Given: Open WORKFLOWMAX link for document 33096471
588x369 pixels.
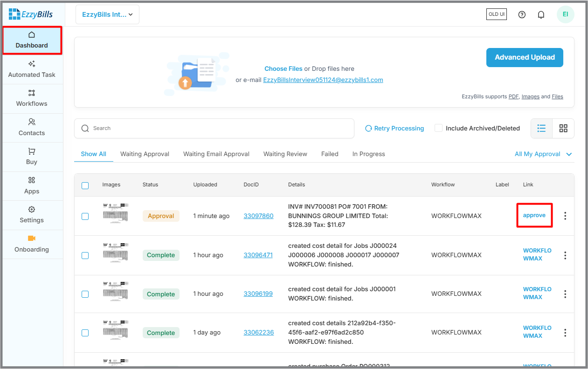Looking at the screenshot, I should tap(537, 254).
